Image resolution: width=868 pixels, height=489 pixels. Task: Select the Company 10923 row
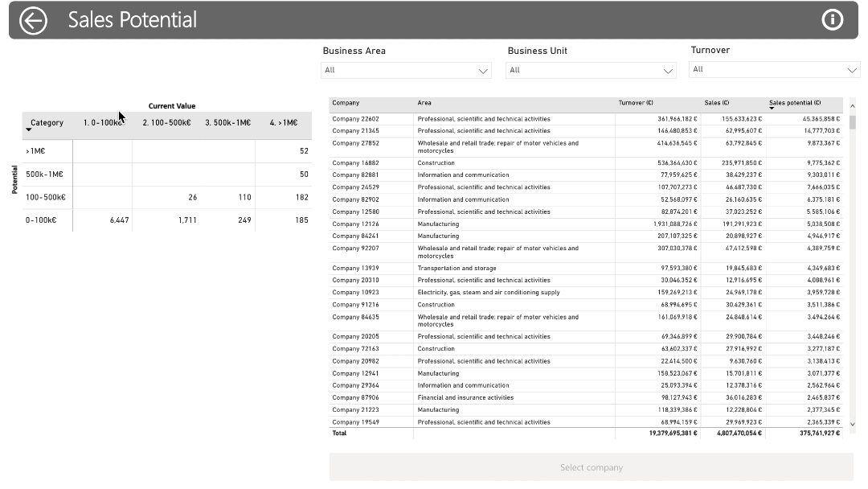586,293
